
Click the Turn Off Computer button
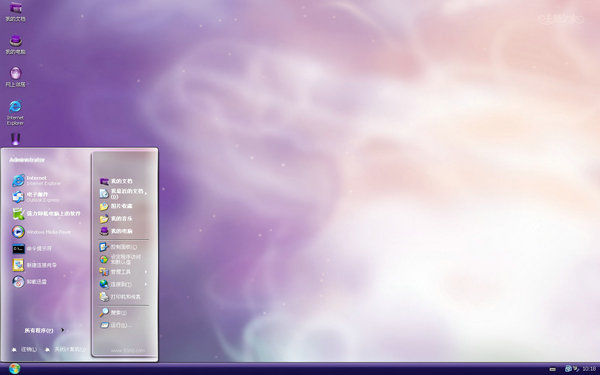coord(65,349)
